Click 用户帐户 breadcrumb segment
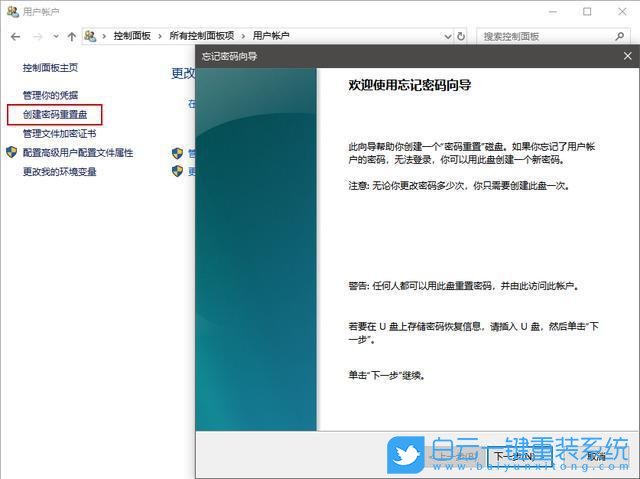640x479 pixels. tap(271, 36)
